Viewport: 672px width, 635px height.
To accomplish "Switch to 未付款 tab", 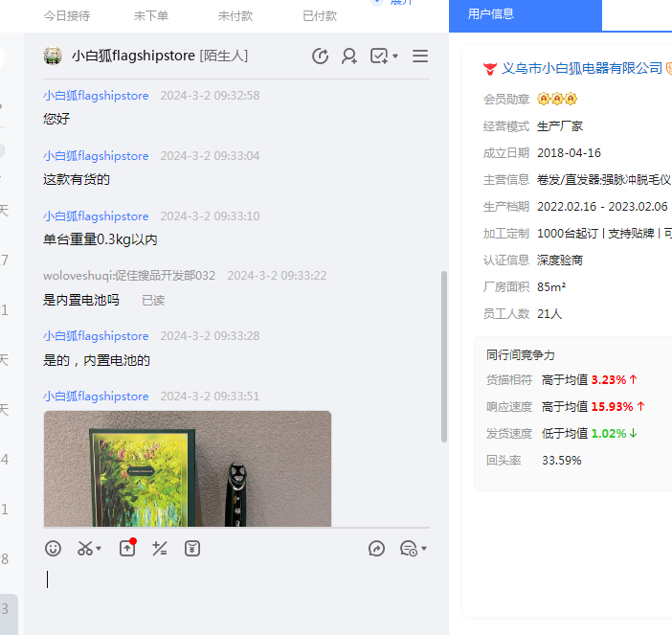I will click(x=235, y=16).
